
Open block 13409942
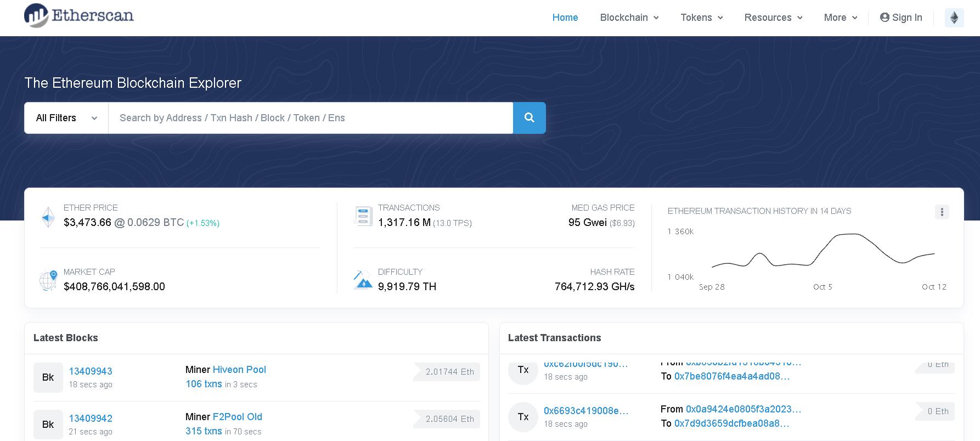click(x=91, y=419)
